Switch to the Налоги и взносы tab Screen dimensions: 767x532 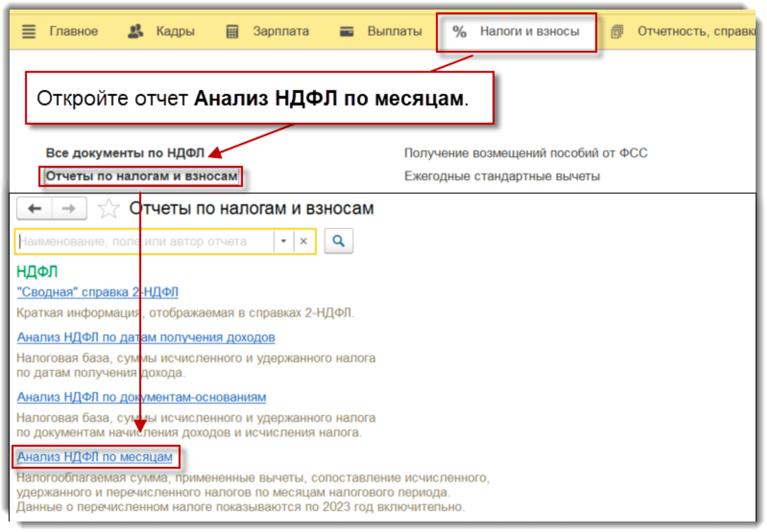530,31
